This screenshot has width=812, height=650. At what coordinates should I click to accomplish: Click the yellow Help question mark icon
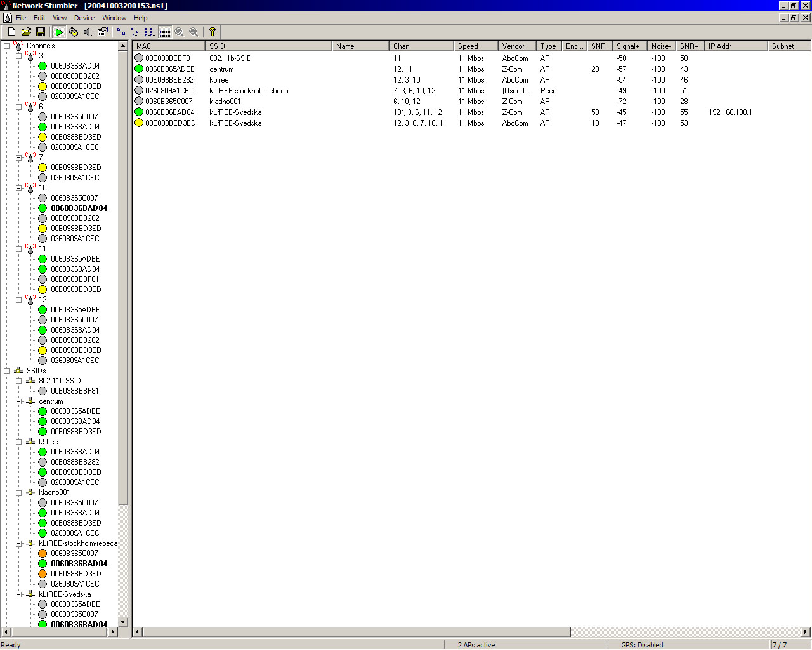click(213, 32)
